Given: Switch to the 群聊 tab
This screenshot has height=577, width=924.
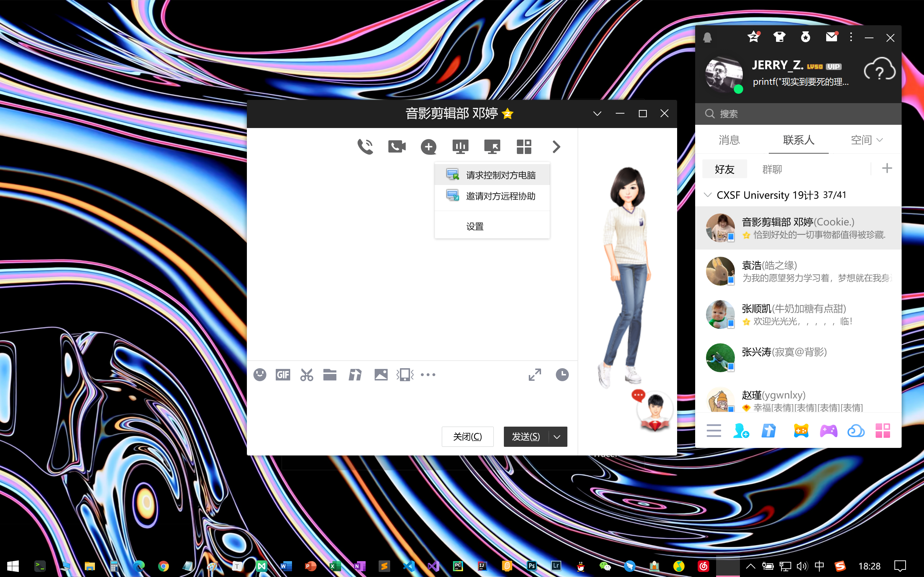Looking at the screenshot, I should pyautogui.click(x=772, y=169).
